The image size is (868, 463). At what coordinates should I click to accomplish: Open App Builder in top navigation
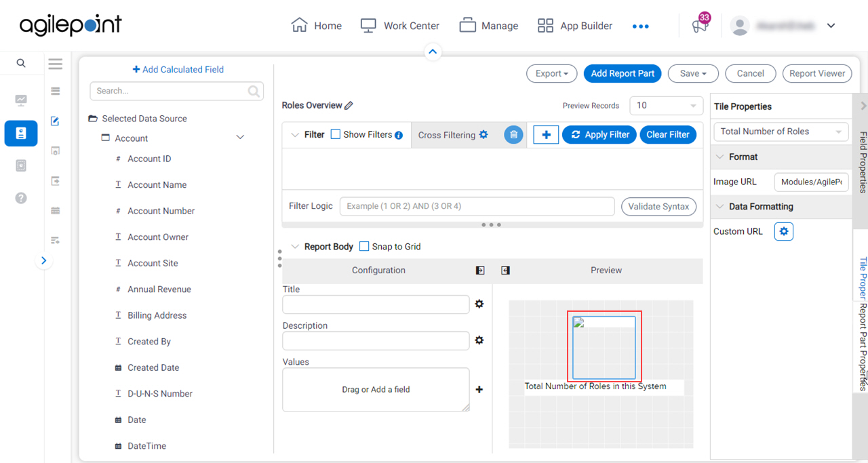point(575,26)
